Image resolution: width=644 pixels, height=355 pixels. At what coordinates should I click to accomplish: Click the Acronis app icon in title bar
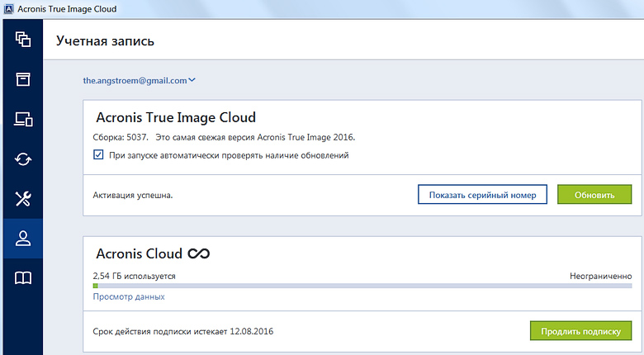click(x=8, y=9)
